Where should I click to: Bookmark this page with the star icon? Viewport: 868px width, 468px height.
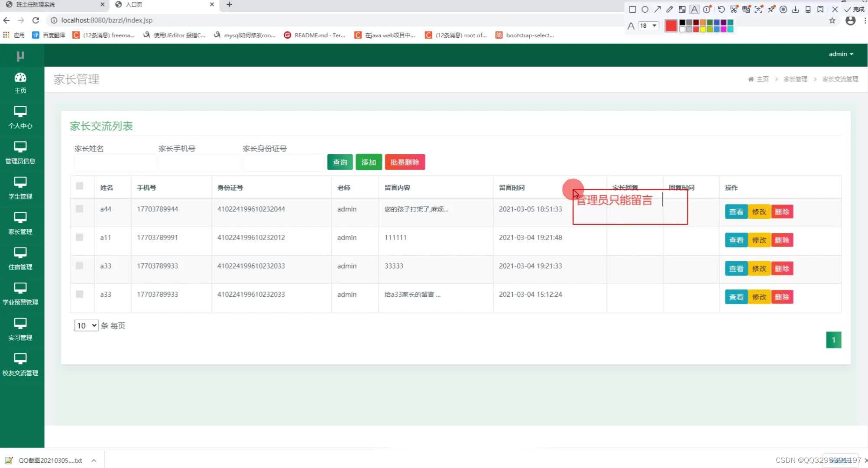[832, 20]
